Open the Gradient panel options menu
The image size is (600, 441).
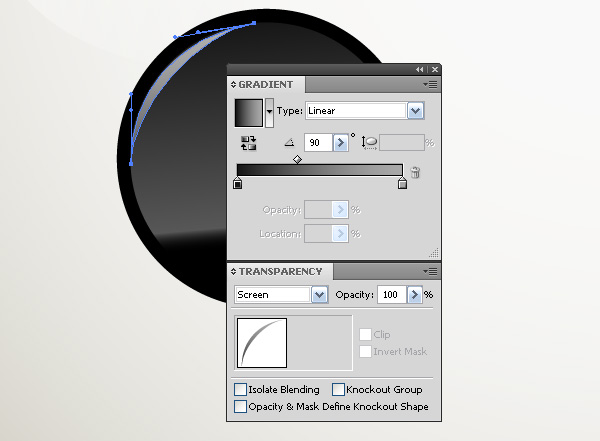(430, 84)
